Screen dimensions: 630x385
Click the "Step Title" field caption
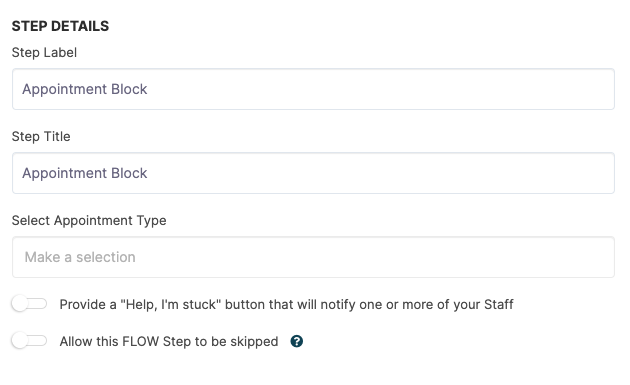coord(41,136)
